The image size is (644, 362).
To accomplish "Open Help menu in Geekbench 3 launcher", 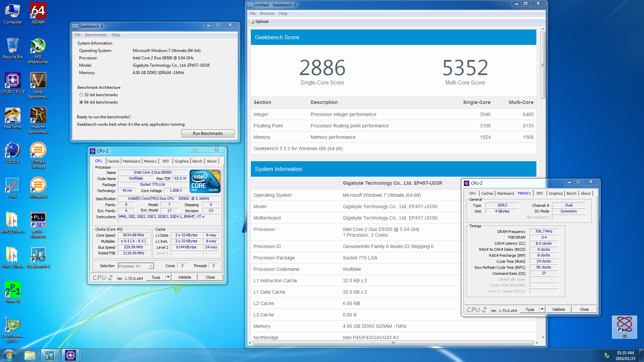I will click(116, 35).
